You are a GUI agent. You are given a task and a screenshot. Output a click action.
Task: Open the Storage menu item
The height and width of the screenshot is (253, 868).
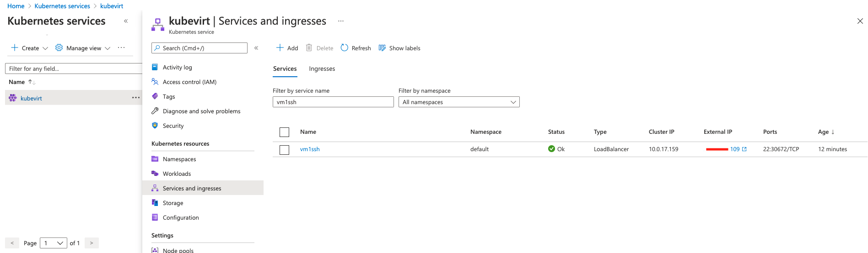[x=173, y=203]
